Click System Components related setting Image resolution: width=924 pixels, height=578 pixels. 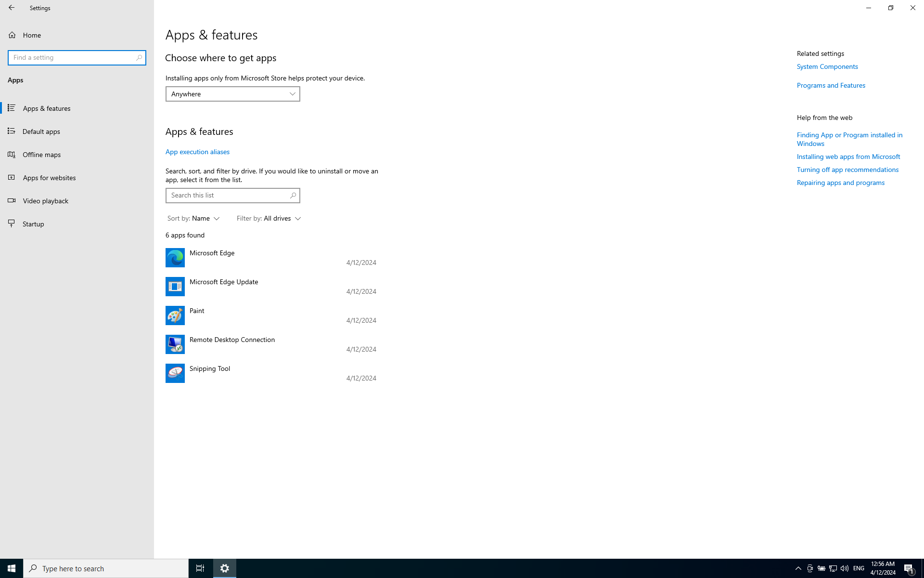827,66
